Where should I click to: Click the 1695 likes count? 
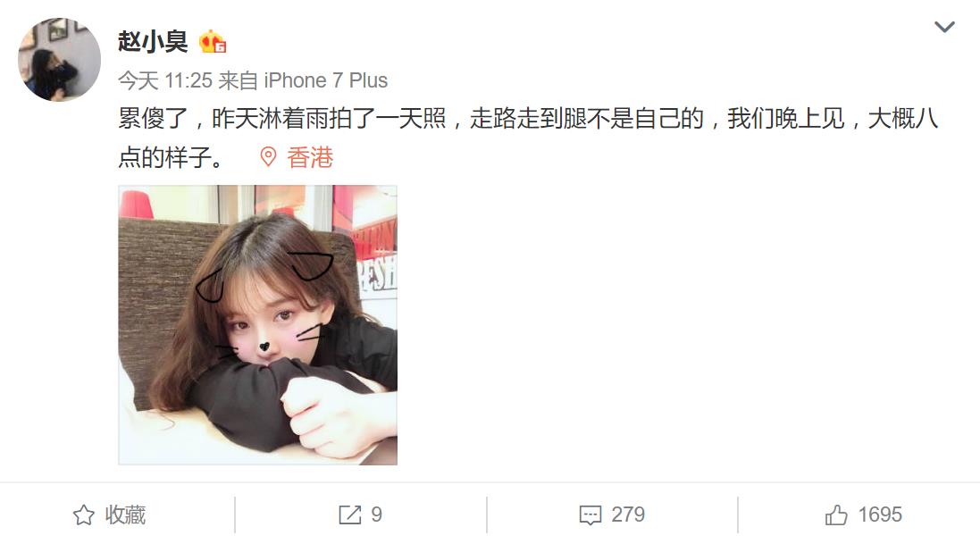coord(880,515)
